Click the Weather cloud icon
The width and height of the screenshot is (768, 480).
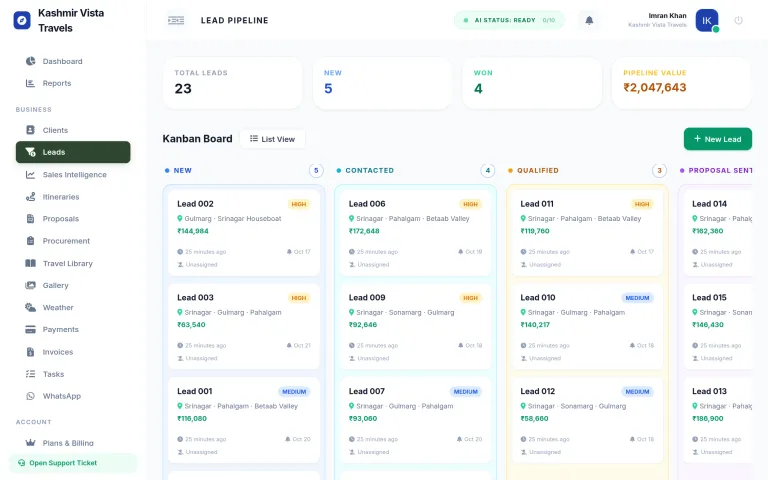[x=30, y=307]
